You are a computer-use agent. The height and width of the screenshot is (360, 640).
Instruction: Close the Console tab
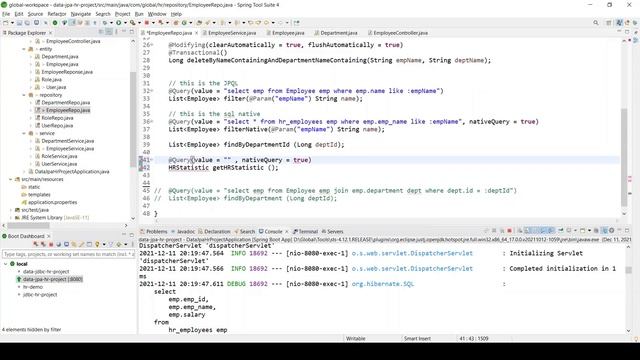(x=287, y=231)
